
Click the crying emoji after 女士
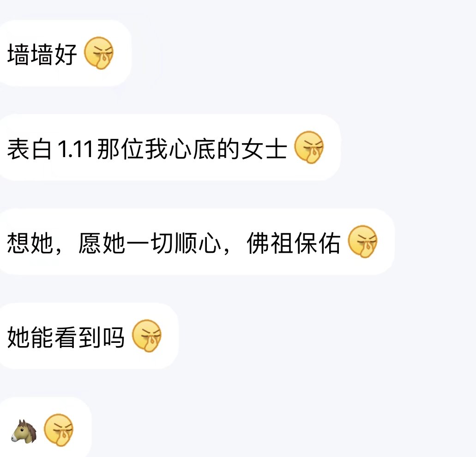tap(309, 147)
